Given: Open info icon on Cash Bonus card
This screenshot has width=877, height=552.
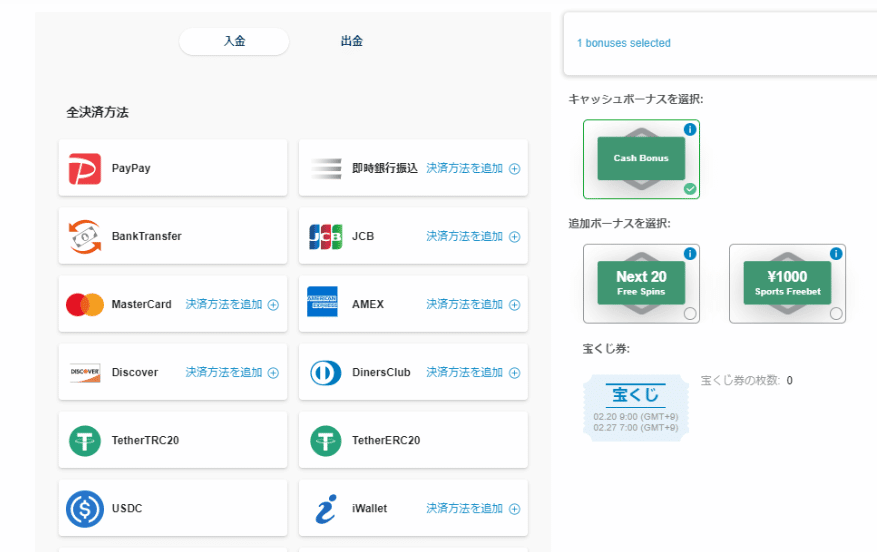Looking at the screenshot, I should pyautogui.click(x=690, y=129).
